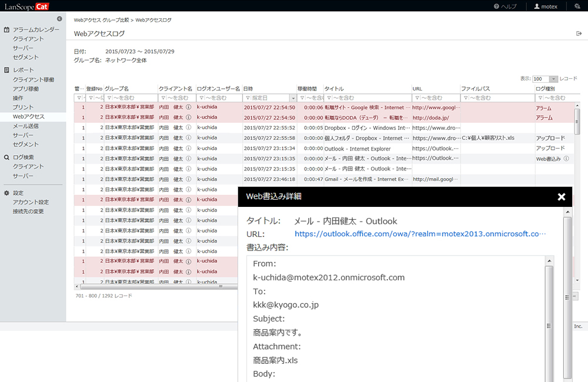Click the ヘルプ help icon
This screenshot has height=382, width=588.
pyautogui.click(x=496, y=6)
